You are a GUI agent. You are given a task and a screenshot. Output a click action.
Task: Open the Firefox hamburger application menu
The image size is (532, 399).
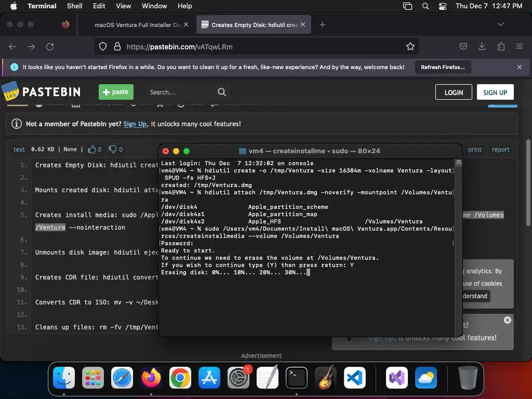pyautogui.click(x=519, y=46)
